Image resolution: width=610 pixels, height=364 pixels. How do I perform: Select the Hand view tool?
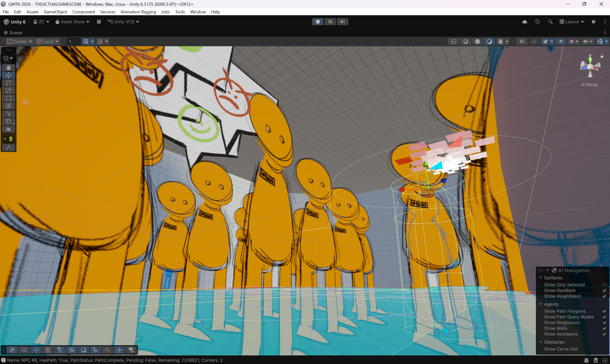click(x=9, y=67)
